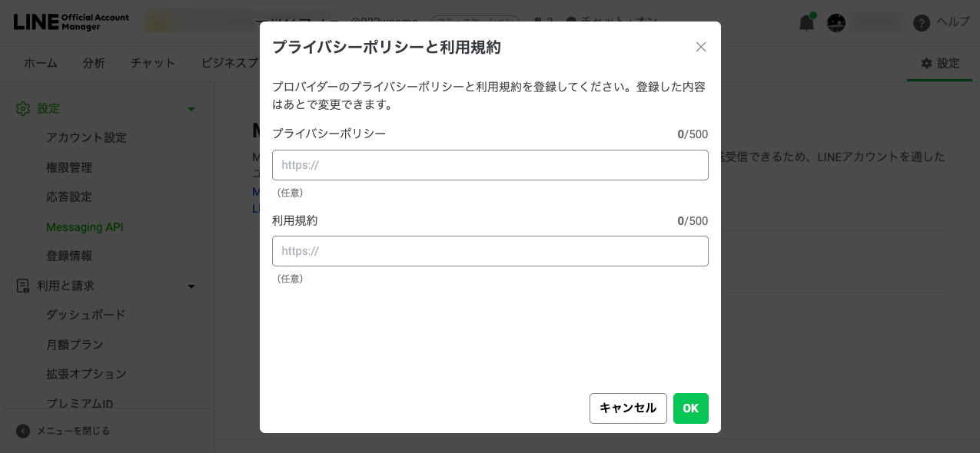Viewport: 980px width, 453px height.
Task: Select Messaging API in sidebar
Action: coord(85,227)
